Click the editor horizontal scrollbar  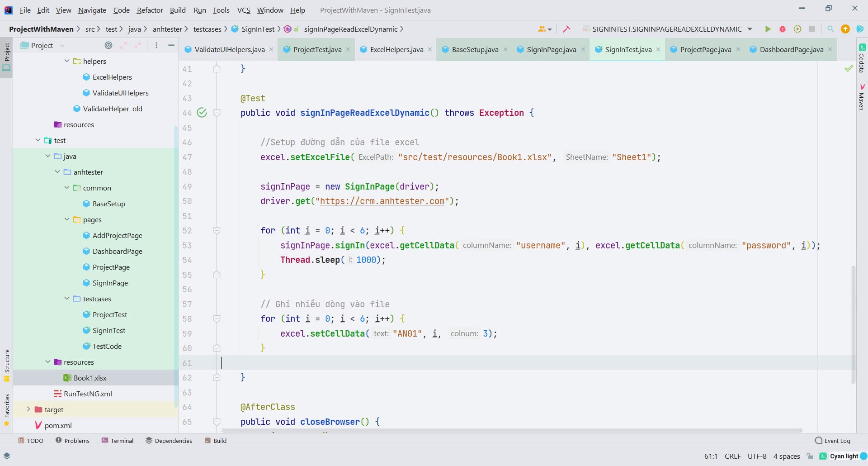tap(511, 430)
